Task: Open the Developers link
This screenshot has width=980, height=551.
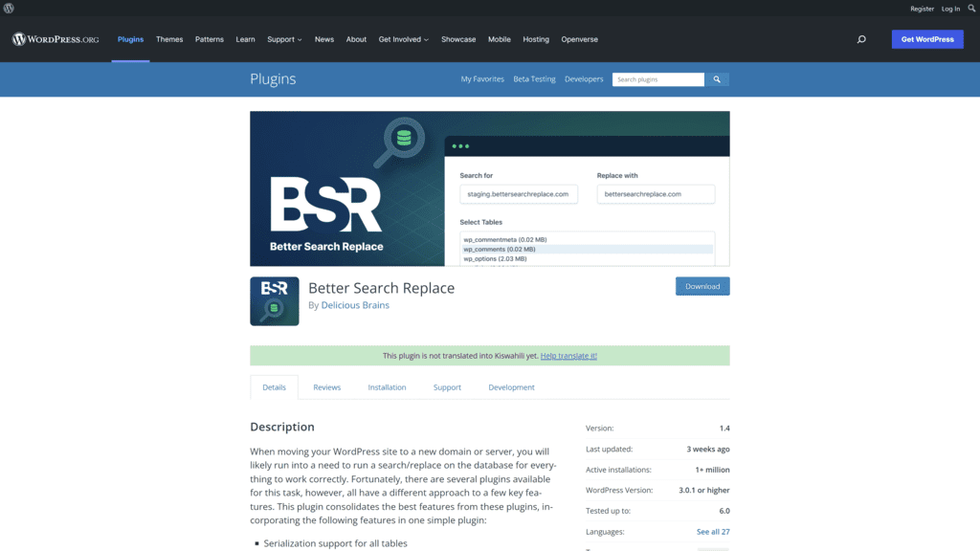Action: [584, 79]
